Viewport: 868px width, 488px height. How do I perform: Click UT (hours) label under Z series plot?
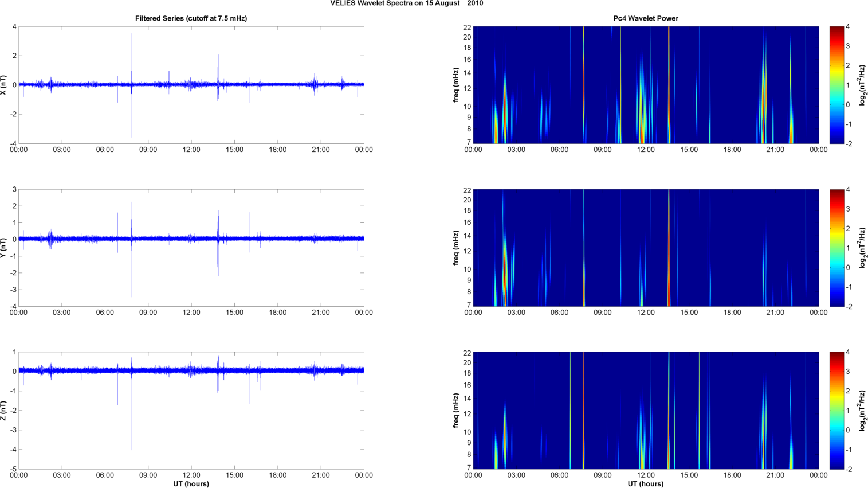191,483
